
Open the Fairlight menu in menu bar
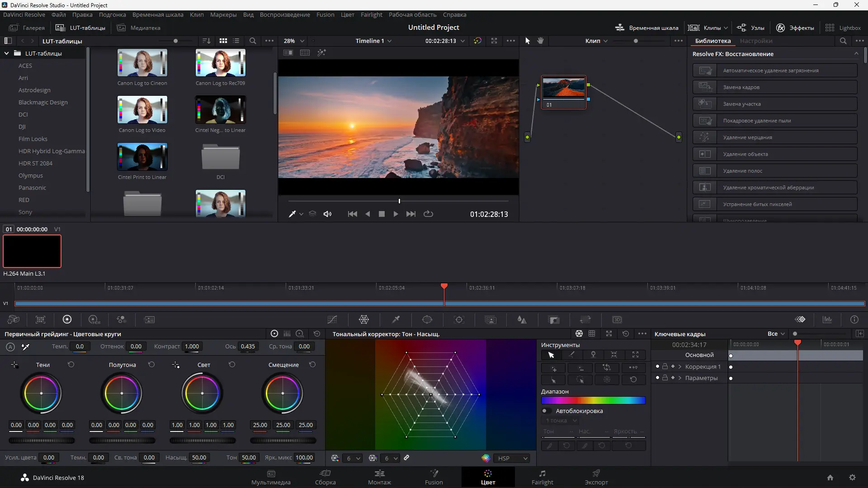click(371, 14)
